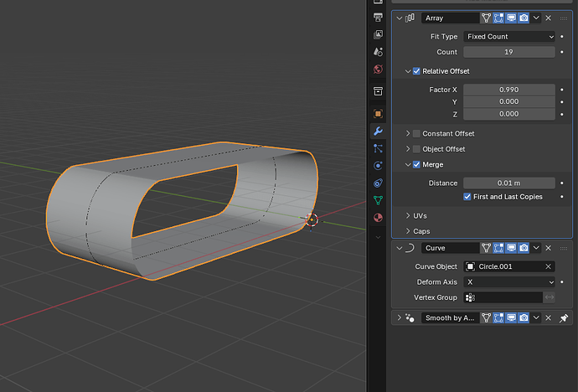Toggle Array modifier viewport display
The width and height of the screenshot is (578, 392).
(511, 18)
